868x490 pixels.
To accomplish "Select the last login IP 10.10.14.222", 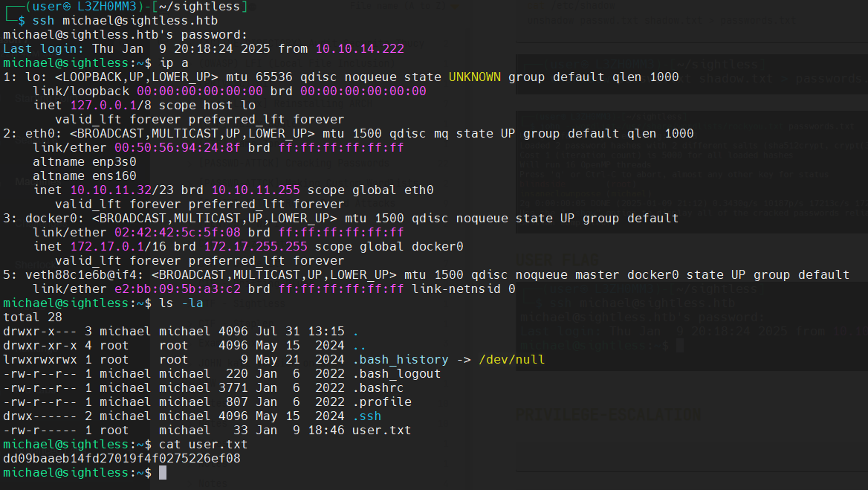I will (x=360, y=49).
